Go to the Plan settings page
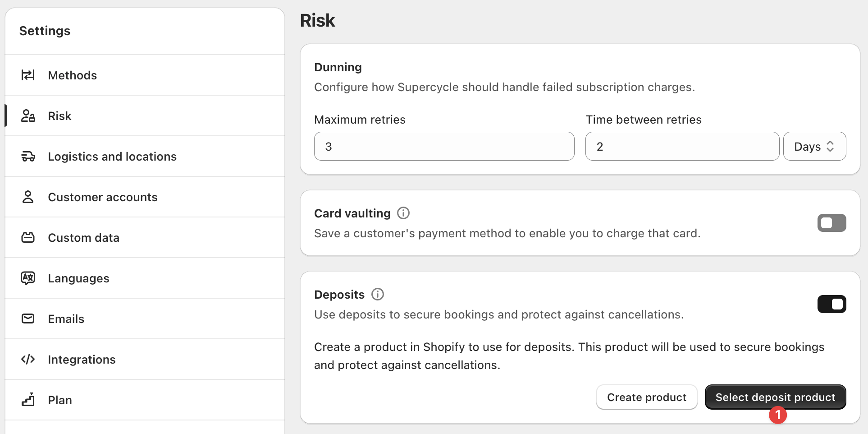Image resolution: width=868 pixels, height=434 pixels. [x=60, y=400]
